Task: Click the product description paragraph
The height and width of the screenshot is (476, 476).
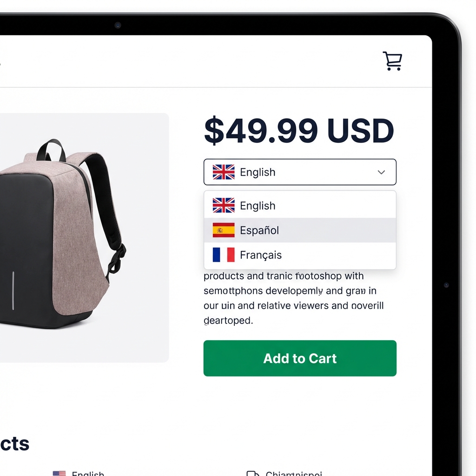Action: coord(294,298)
